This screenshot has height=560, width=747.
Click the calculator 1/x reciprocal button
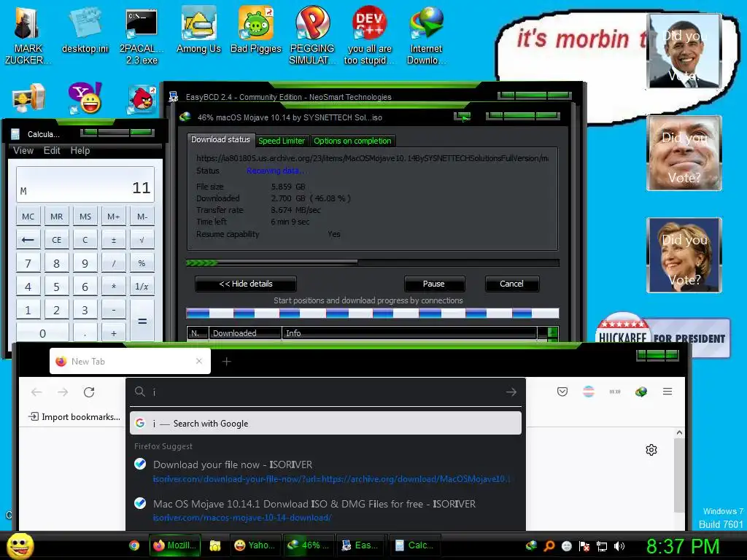tap(142, 286)
